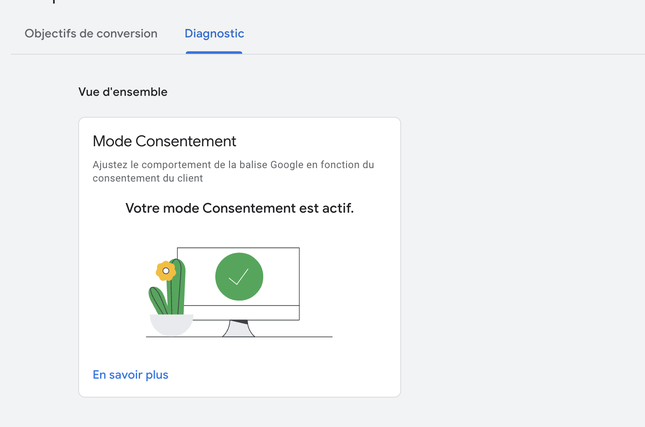
Task: Click the white plant pot
Action: (x=171, y=324)
